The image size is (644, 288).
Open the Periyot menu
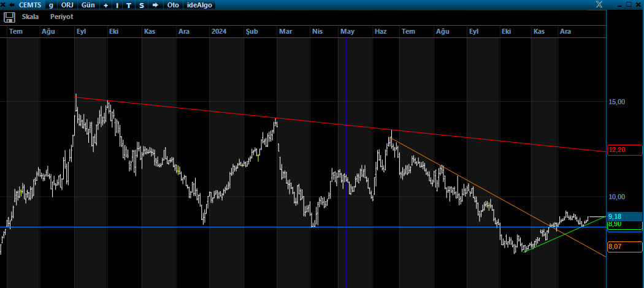point(61,17)
